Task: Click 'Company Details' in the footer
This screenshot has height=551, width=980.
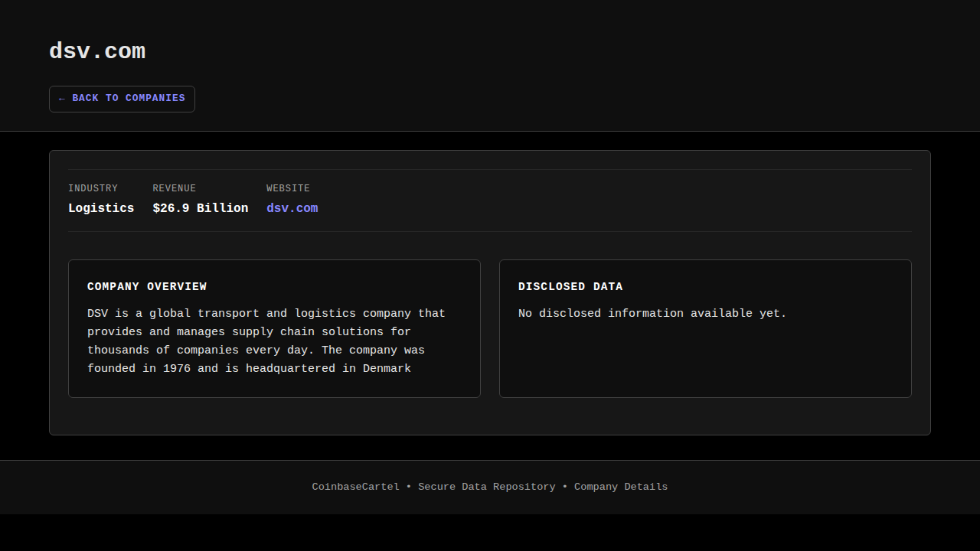Action: coord(620,487)
